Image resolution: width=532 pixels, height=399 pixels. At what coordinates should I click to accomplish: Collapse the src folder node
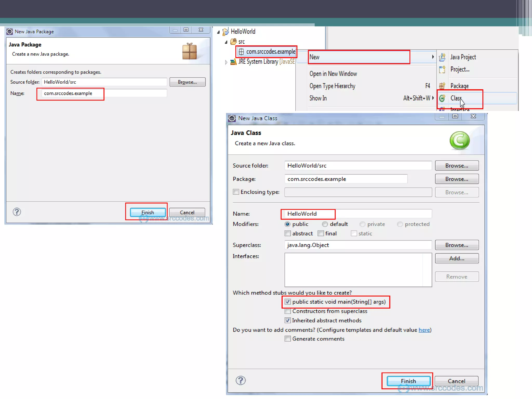[x=226, y=42]
